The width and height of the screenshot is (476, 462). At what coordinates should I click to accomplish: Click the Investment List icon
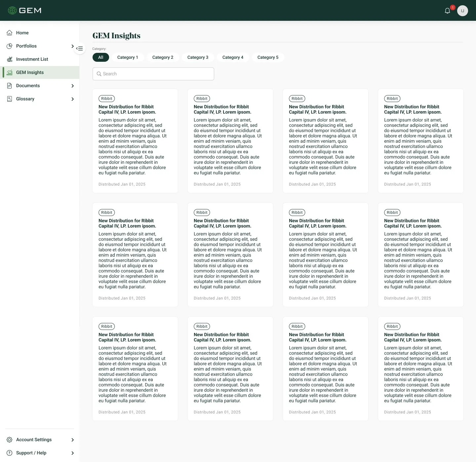[10, 59]
